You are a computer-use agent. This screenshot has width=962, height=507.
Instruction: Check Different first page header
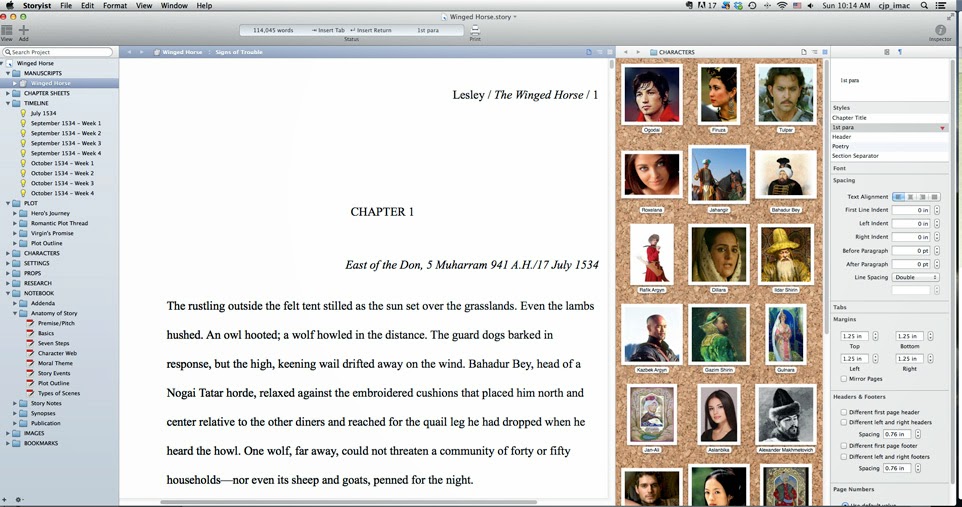[844, 412]
